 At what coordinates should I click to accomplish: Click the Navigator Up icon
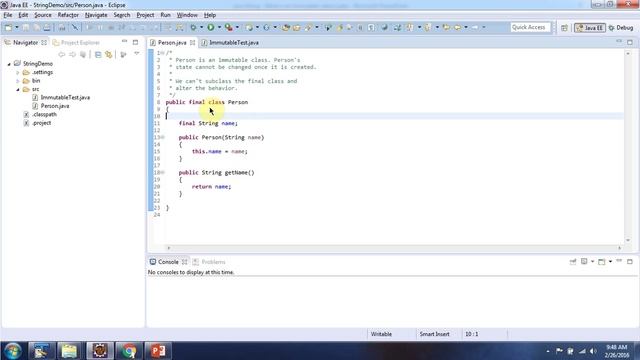point(83,54)
